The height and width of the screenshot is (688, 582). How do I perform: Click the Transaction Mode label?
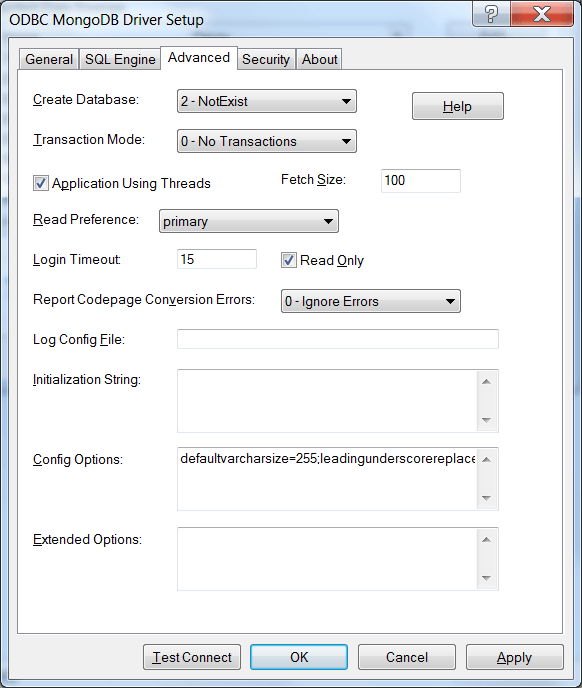click(89, 140)
